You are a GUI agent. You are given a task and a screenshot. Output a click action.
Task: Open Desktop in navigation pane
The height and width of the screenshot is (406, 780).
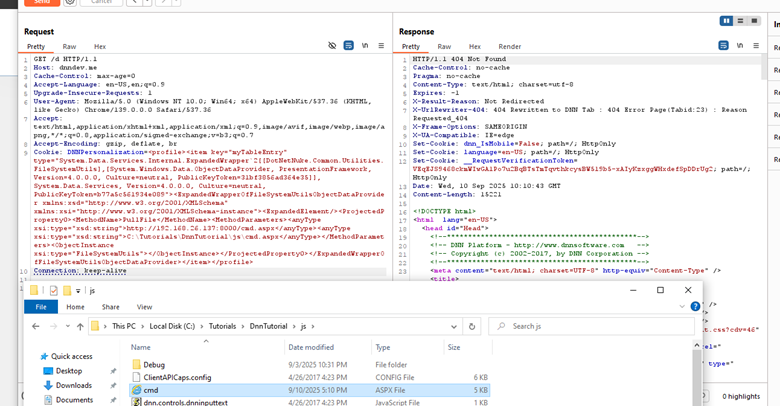click(69, 371)
